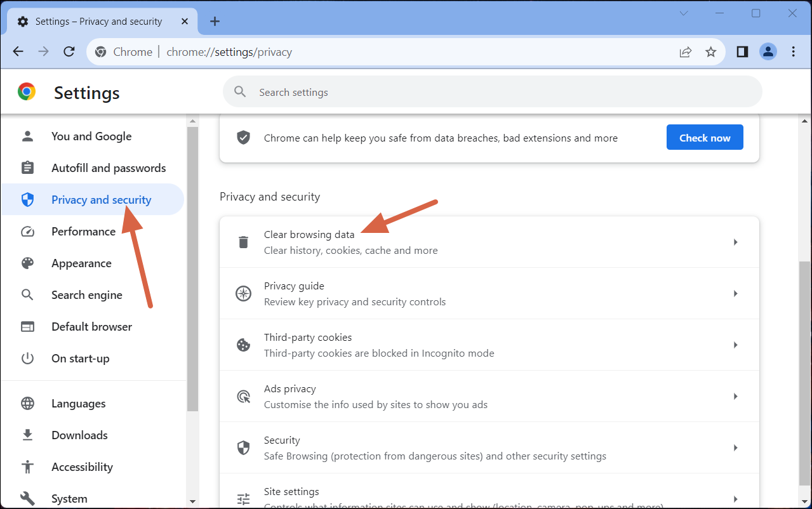The height and width of the screenshot is (509, 812).
Task: Open a new browser tab with the plus
Action: (x=215, y=21)
